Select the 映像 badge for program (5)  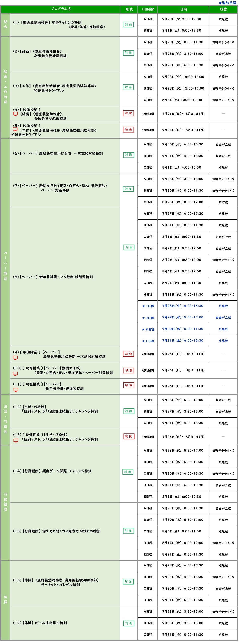129,130
